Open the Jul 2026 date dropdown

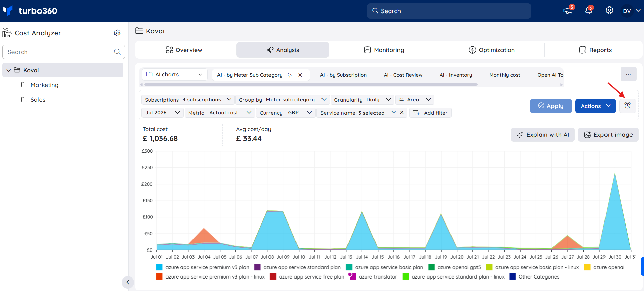[162, 113]
